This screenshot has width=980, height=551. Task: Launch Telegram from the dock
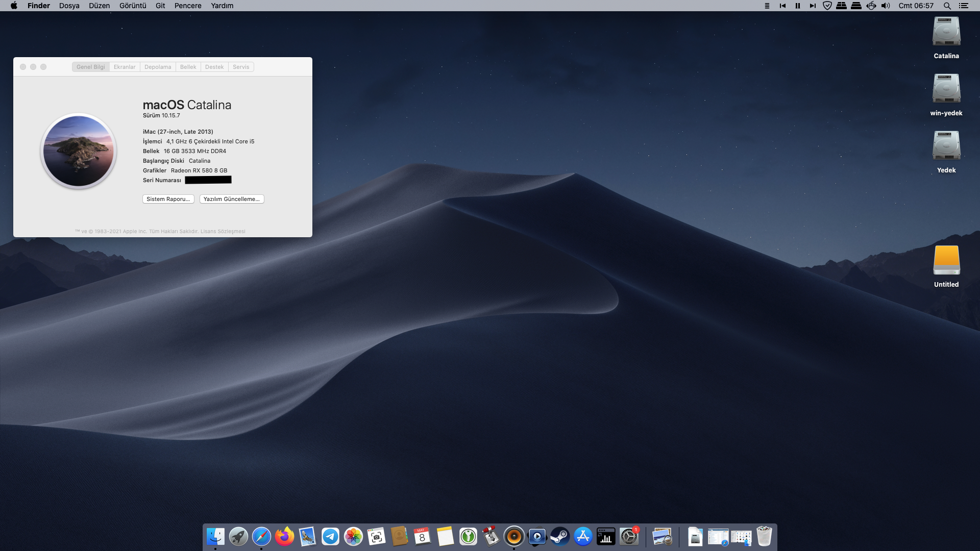[330, 537]
